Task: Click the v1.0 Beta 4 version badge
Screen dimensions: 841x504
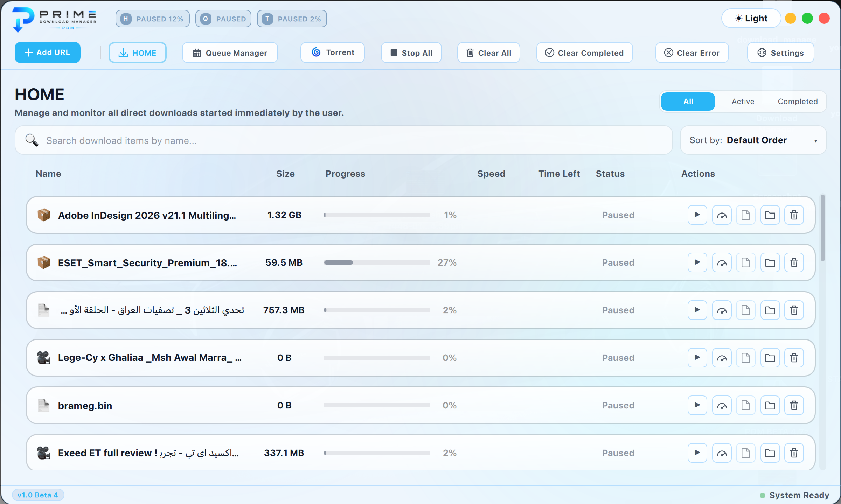Action: click(x=38, y=495)
